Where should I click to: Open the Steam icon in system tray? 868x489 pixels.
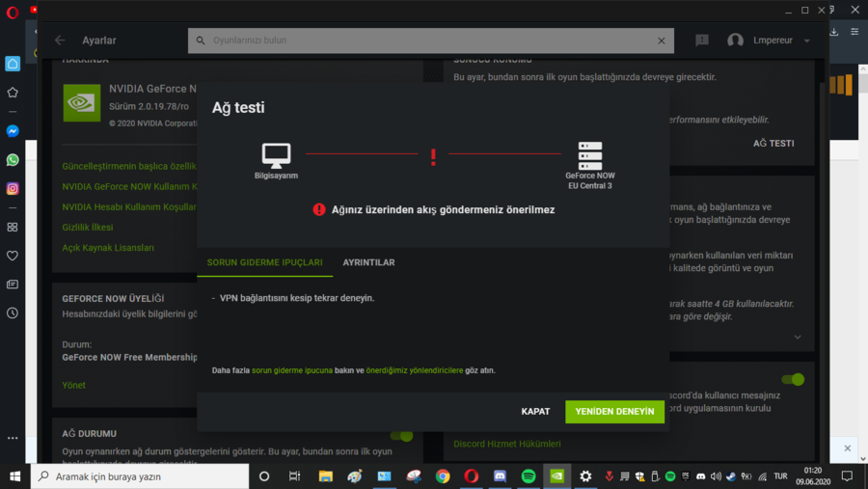click(731, 476)
